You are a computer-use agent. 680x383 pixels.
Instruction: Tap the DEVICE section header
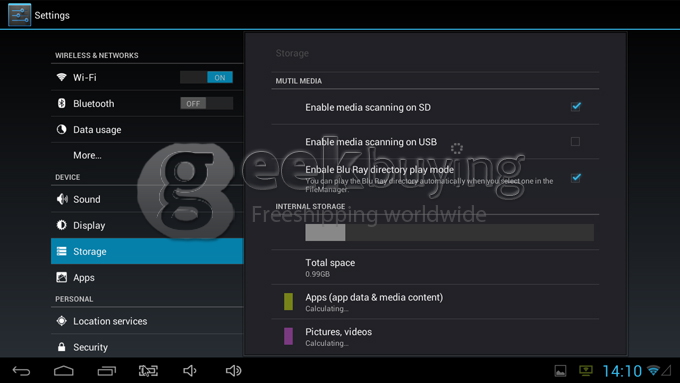click(68, 177)
